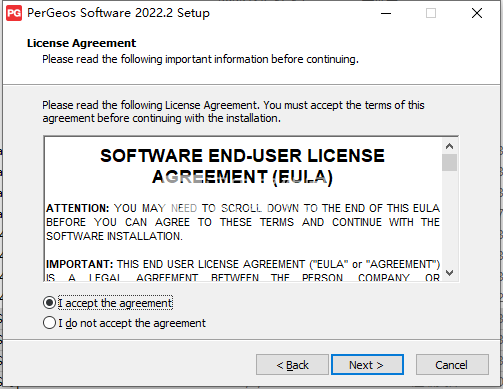Maximize the PerGeos Setup window
Image resolution: width=503 pixels, height=389 pixels.
pyautogui.click(x=431, y=13)
